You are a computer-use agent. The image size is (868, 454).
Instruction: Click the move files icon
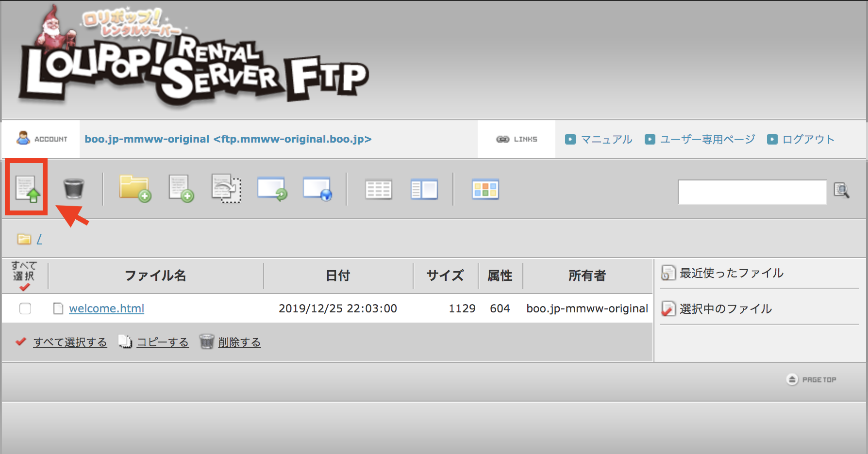click(x=226, y=189)
